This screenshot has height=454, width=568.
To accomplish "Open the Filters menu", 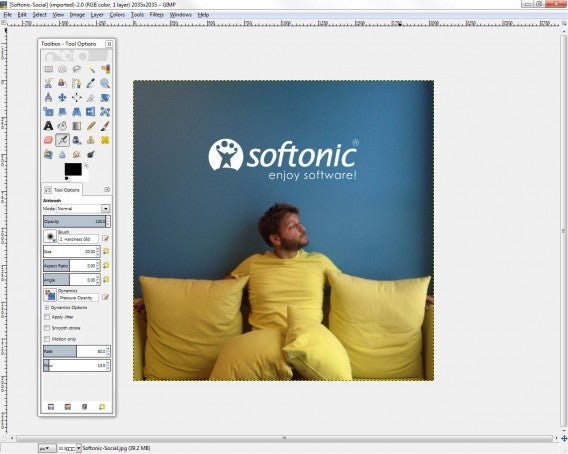I will click(156, 15).
